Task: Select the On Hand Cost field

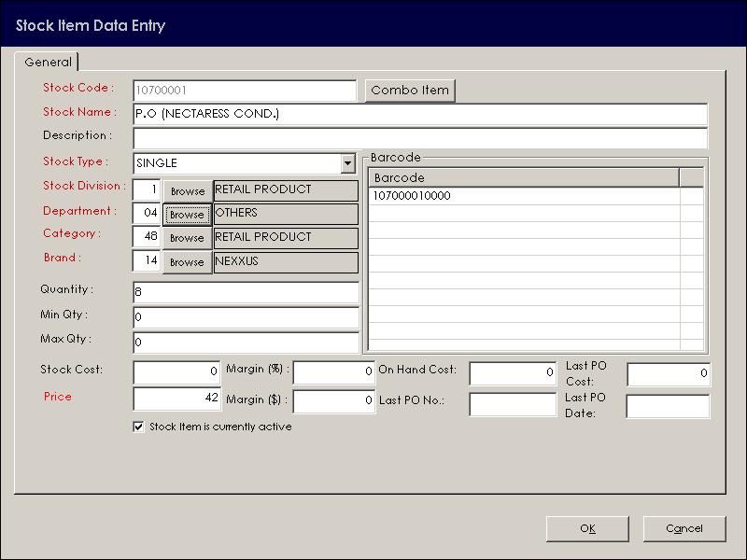Action: click(x=513, y=373)
